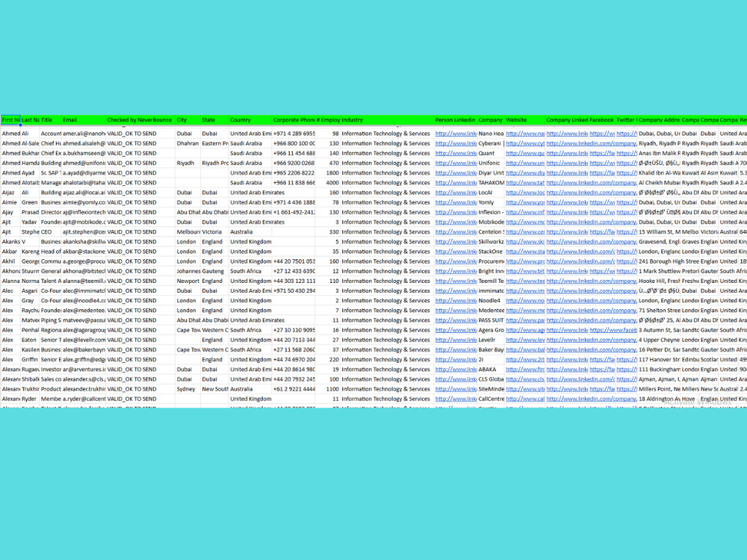747x560 pixels.
Task: Click email cell aimie@yomly.co
Action: (x=84, y=202)
